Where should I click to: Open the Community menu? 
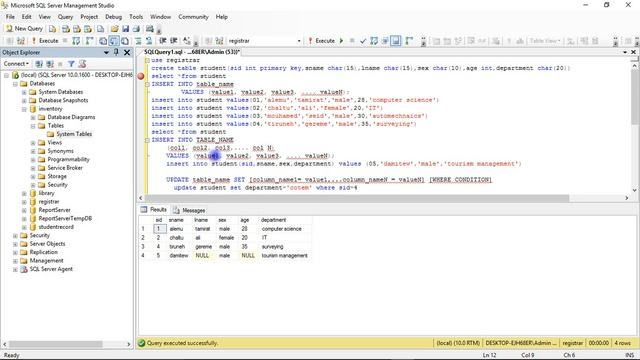(x=193, y=17)
